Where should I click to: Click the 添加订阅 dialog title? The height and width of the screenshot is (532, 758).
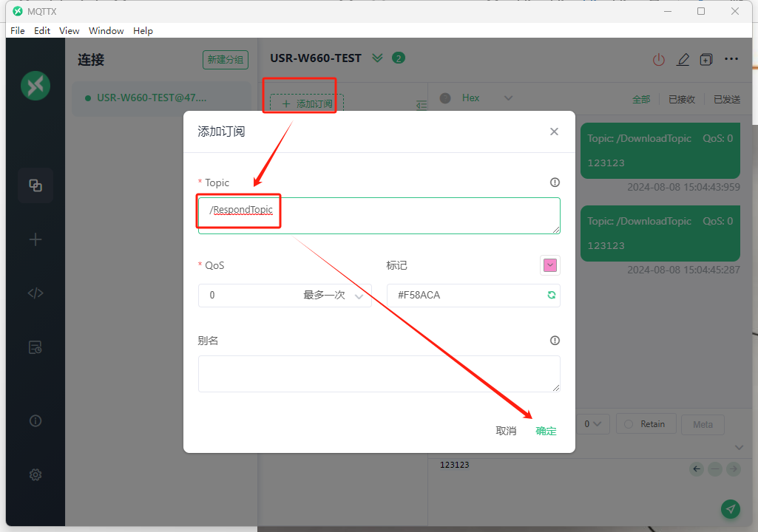pyautogui.click(x=221, y=132)
